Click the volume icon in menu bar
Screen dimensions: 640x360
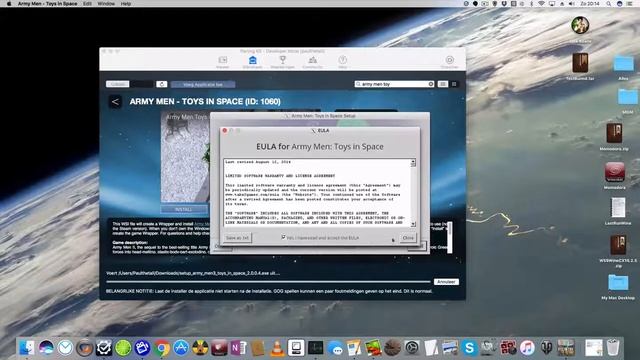(x=572, y=3)
